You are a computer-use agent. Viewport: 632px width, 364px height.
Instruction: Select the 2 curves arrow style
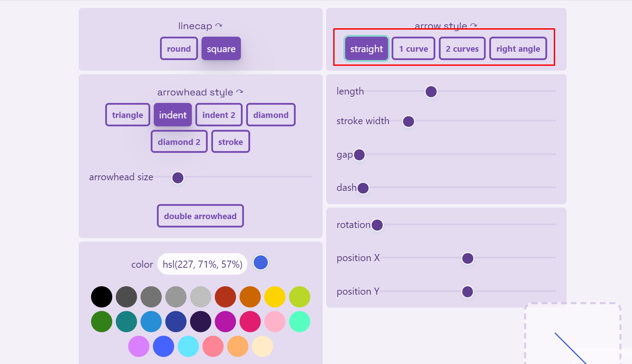pos(462,49)
